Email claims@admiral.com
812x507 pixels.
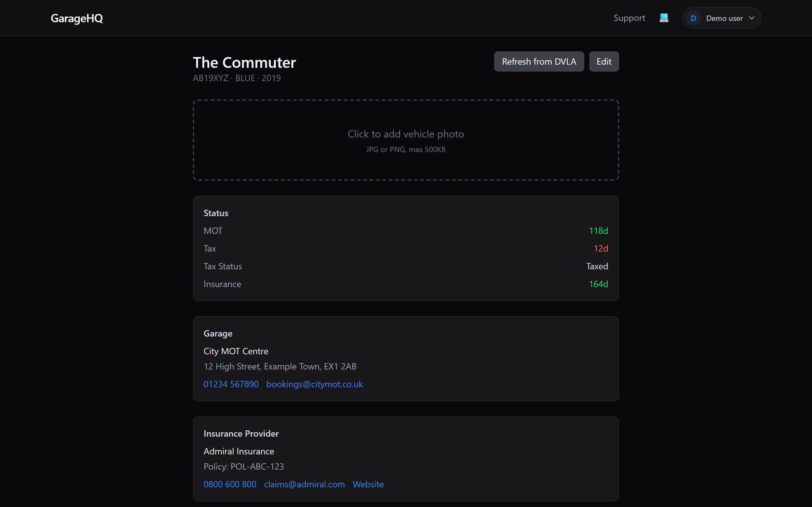(x=304, y=484)
